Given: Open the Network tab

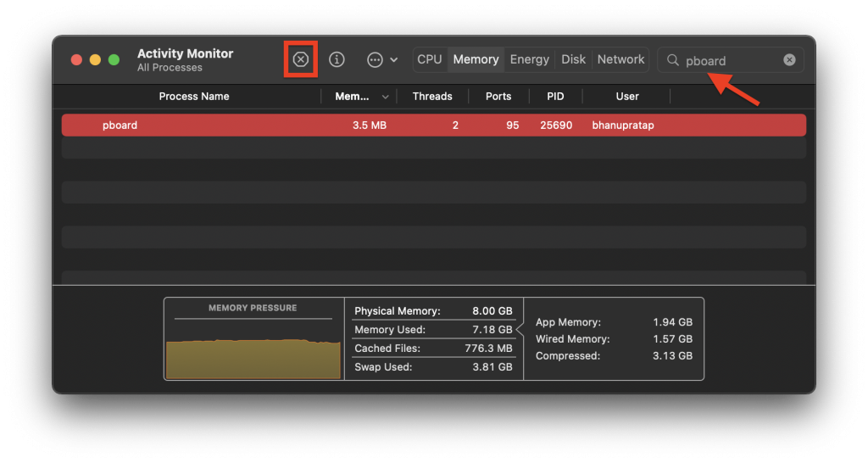Looking at the screenshot, I should [x=620, y=59].
